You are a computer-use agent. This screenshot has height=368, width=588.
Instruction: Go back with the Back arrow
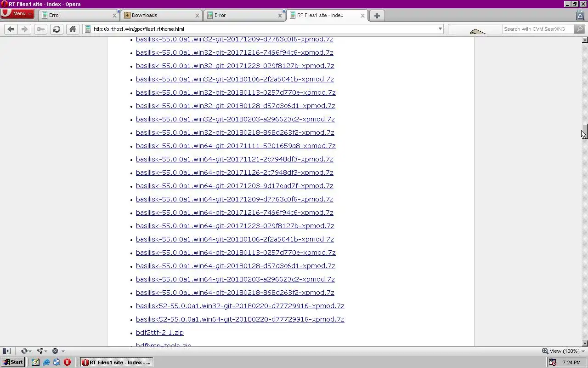point(11,29)
